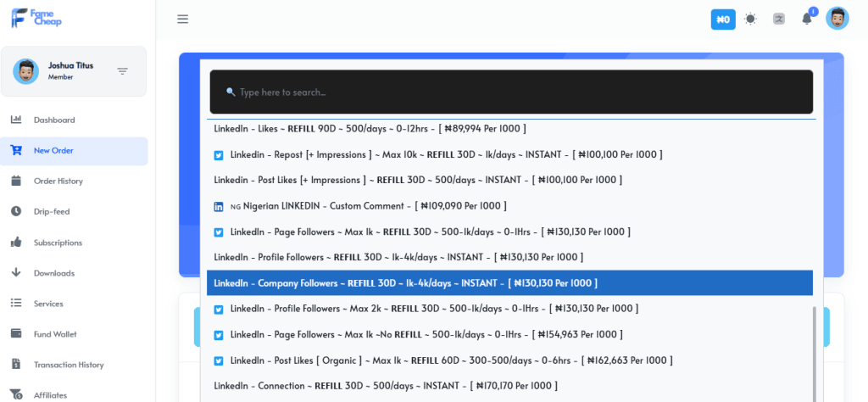This screenshot has height=402, width=868.
Task: Select Nigerian LINKEDIN Custom Comment option
Action: click(509, 206)
